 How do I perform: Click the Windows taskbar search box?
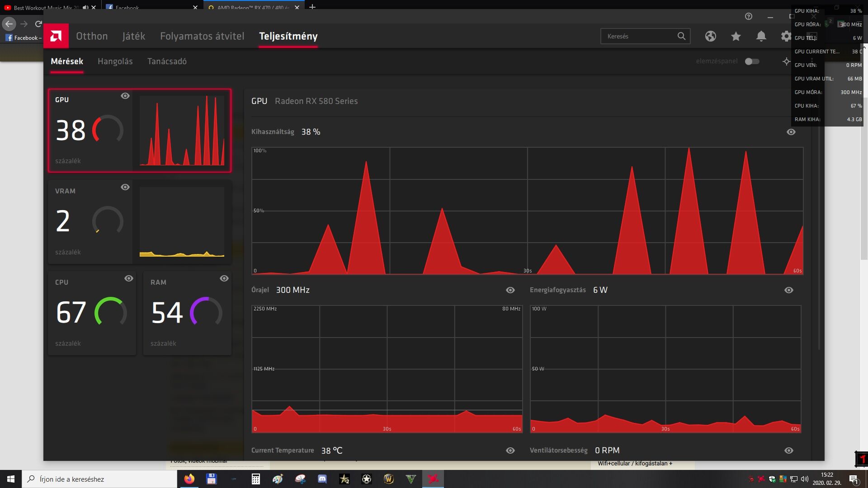pyautogui.click(x=99, y=479)
